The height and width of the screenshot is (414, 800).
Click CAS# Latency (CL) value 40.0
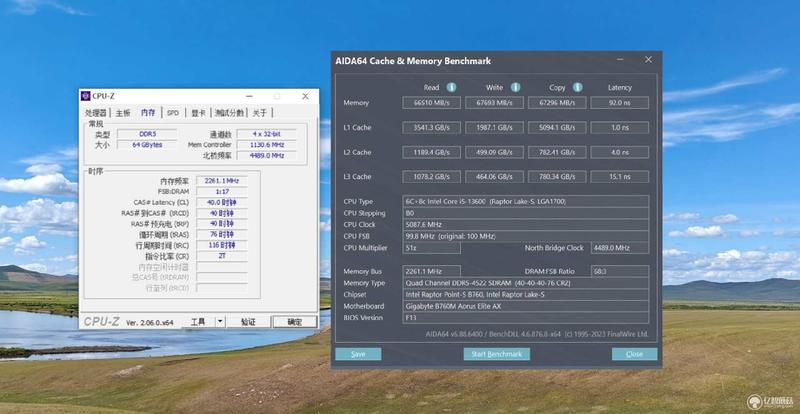click(x=221, y=202)
